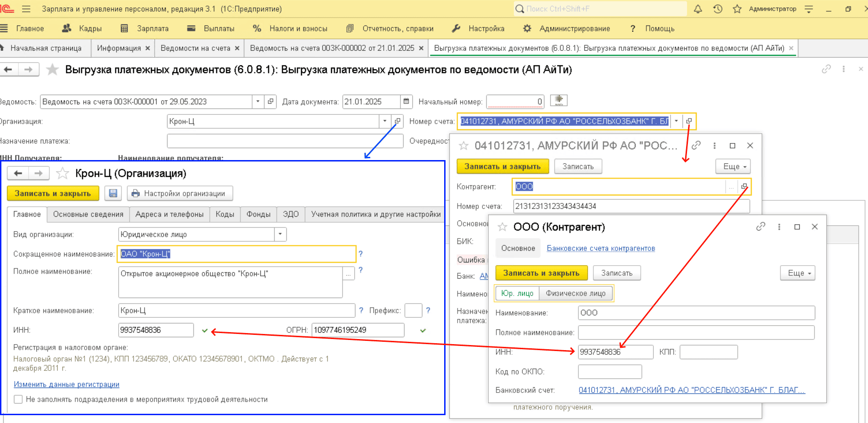Expand the Ведомость dropdown list
The height and width of the screenshot is (423, 868).
[258, 101]
